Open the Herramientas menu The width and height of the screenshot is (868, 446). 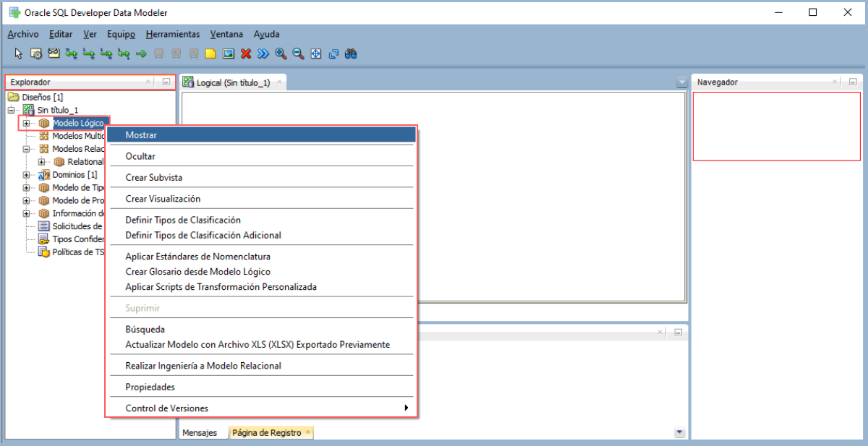pyautogui.click(x=173, y=34)
